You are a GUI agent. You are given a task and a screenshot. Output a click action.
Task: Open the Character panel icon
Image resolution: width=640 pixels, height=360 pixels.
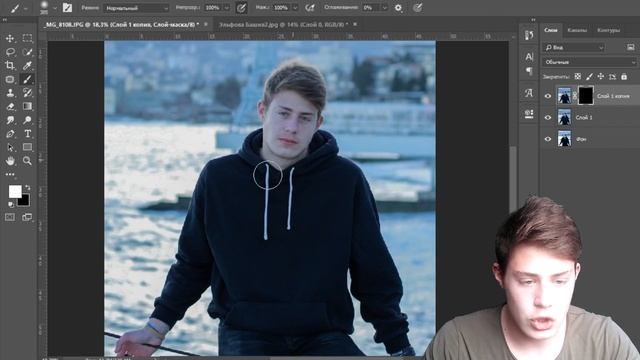pyautogui.click(x=529, y=56)
